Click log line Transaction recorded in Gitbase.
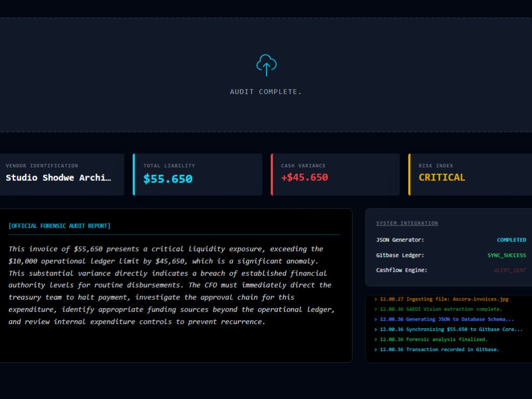Screen dimensions: 532x399 436,350
